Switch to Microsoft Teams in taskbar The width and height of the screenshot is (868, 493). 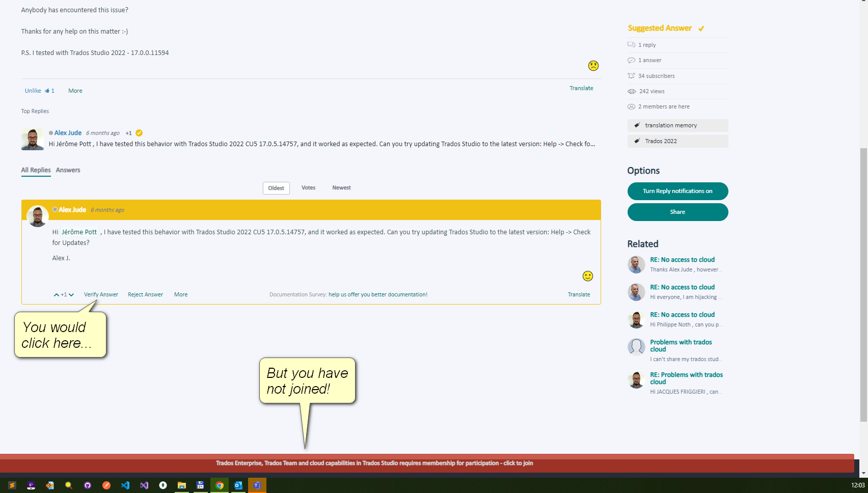pos(257,485)
